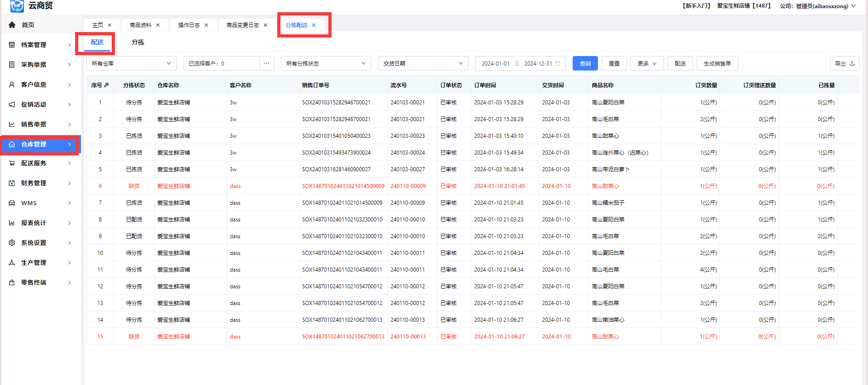Image resolution: width=868 pixels, height=385 pixels.
Task: Click the 采购单据 document icon
Action: tap(12, 65)
